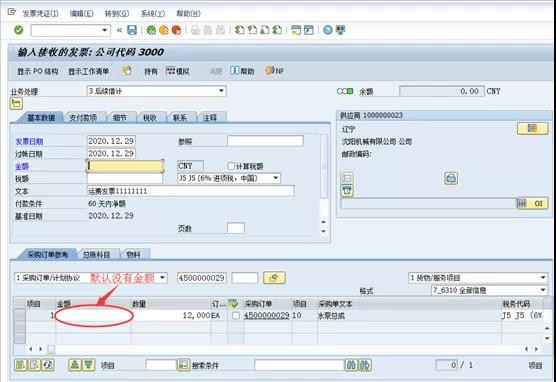Click the 页数 input field

[x=236, y=228]
